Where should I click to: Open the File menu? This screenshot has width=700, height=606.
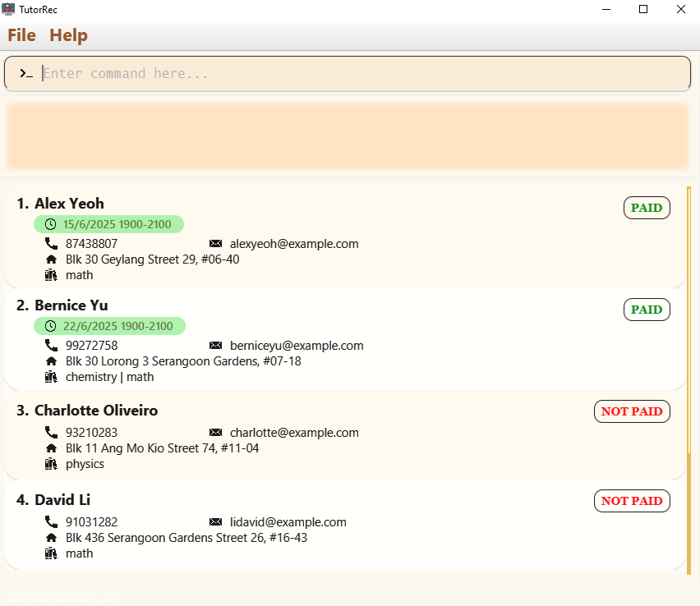point(21,34)
